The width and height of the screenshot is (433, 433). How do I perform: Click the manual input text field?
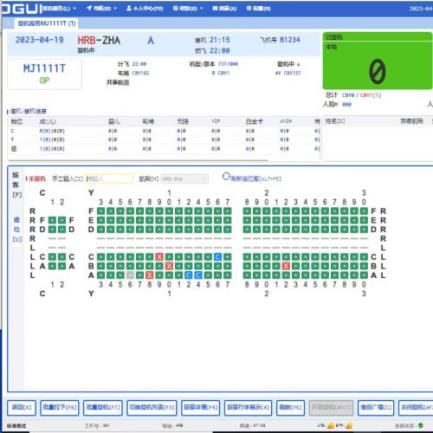(x=109, y=179)
